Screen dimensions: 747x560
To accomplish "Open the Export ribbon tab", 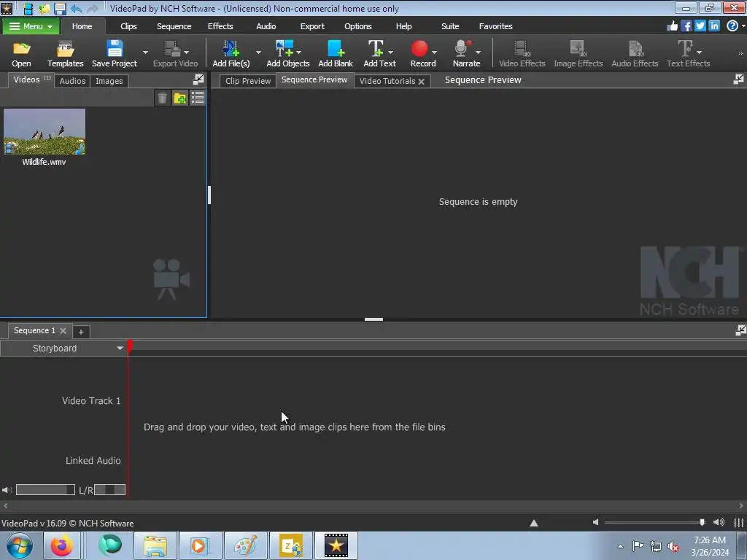I will point(312,26).
